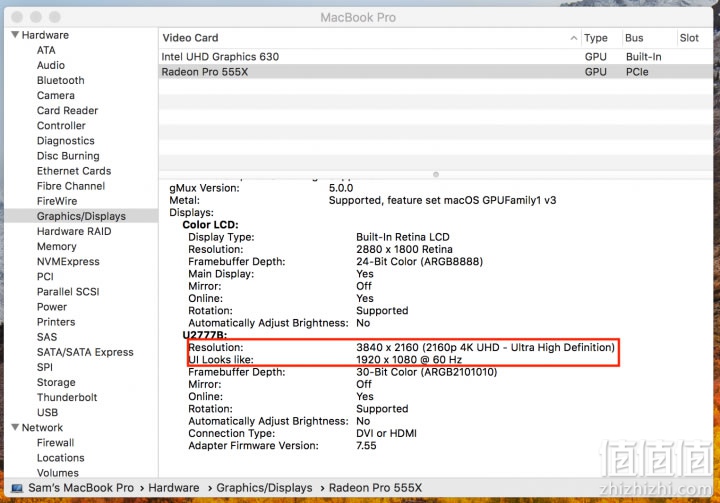Image resolution: width=720 pixels, height=503 pixels.
Task: Collapse the Network section triangle
Action: click(x=15, y=427)
